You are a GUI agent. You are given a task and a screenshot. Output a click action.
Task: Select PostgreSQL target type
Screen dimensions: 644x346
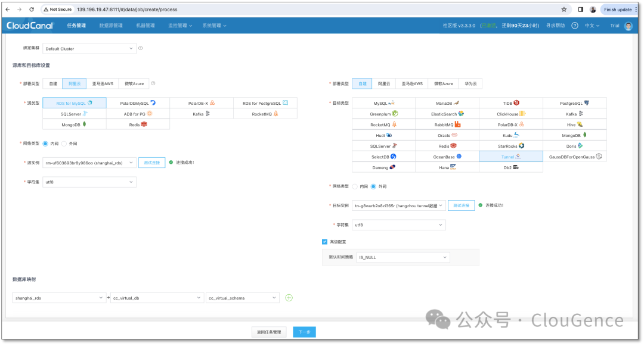[575, 103]
